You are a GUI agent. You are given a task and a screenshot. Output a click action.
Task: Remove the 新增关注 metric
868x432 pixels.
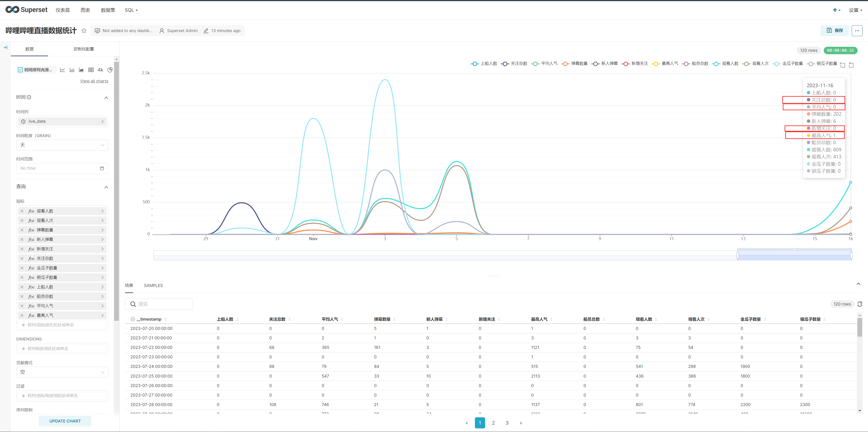22,249
